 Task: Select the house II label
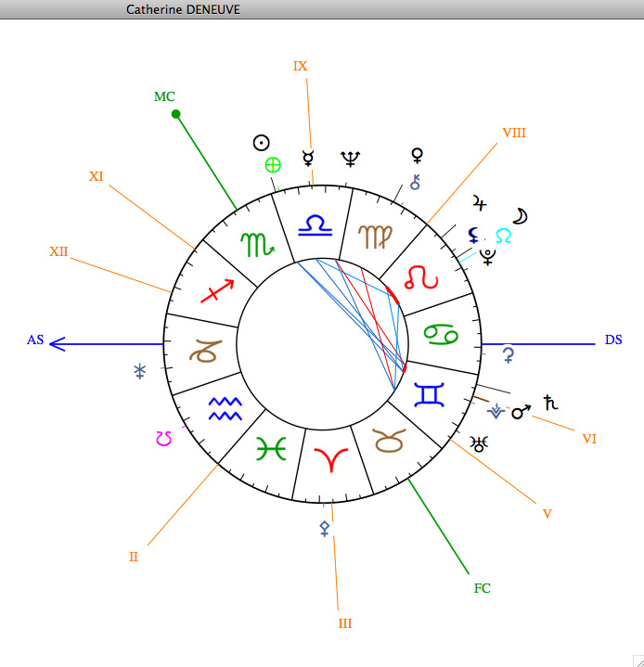(134, 557)
